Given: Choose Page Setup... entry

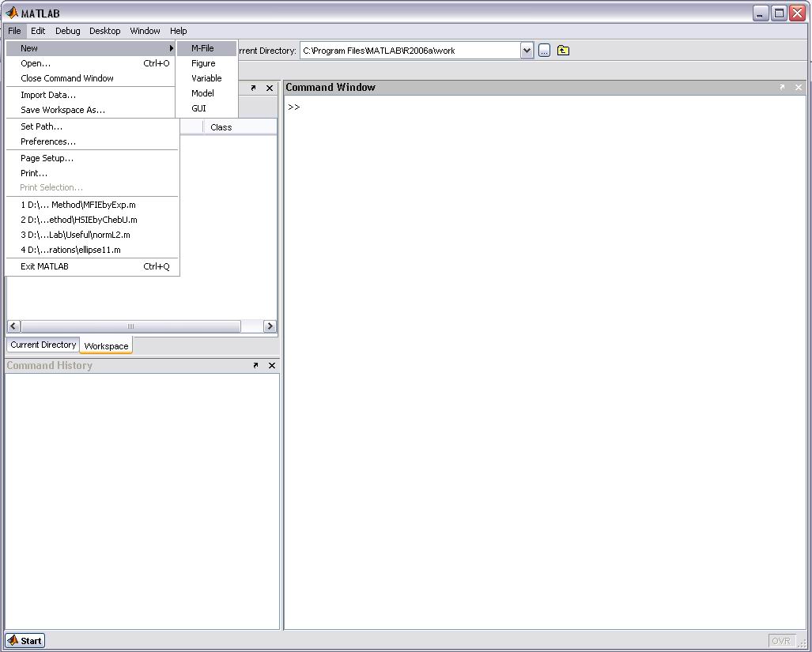Looking at the screenshot, I should 93,158.
